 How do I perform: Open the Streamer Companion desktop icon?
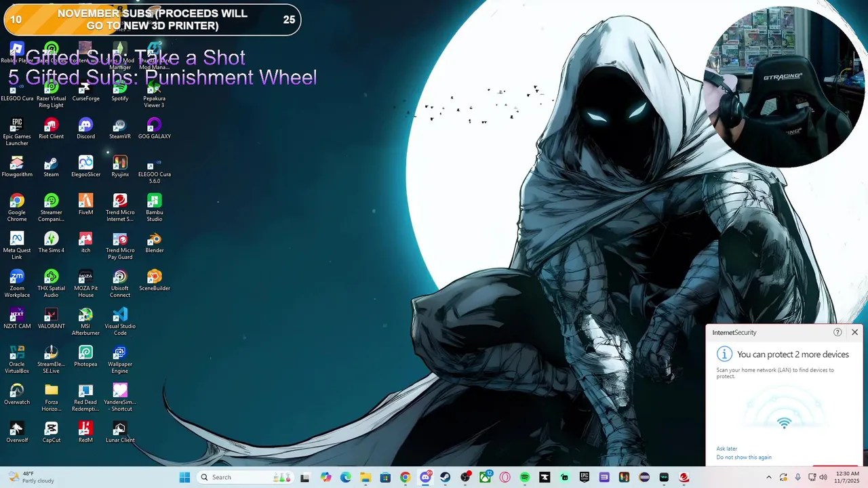51,208
